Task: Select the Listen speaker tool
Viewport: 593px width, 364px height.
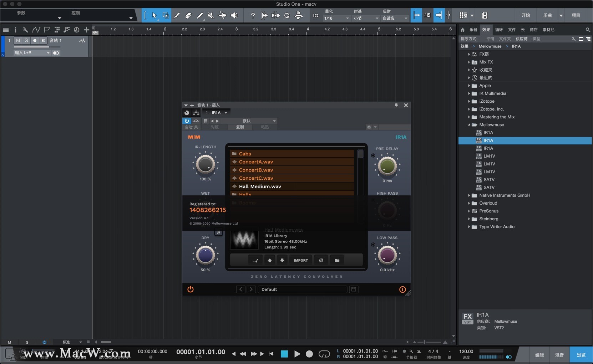Action: click(x=234, y=15)
